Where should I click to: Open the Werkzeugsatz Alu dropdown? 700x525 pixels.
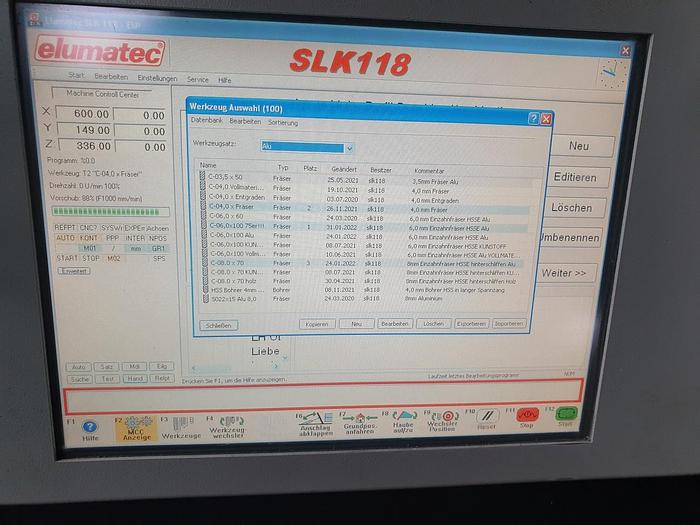click(350, 148)
